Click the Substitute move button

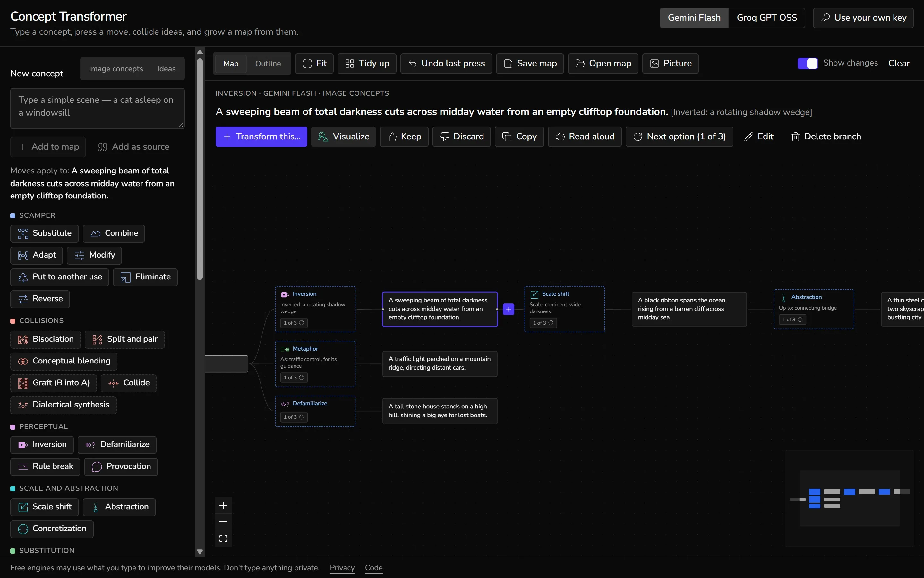44,233
